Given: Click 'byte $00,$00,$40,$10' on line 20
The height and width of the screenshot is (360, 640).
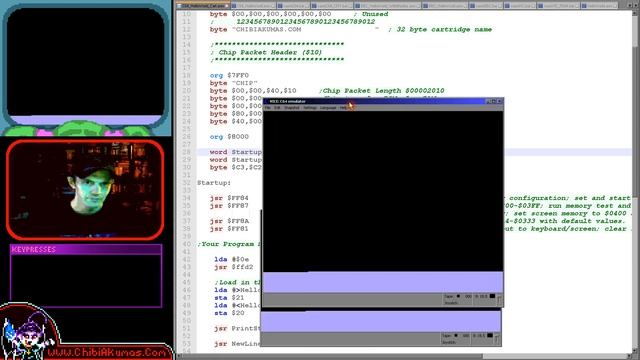Looking at the screenshot, I should click(x=253, y=91).
